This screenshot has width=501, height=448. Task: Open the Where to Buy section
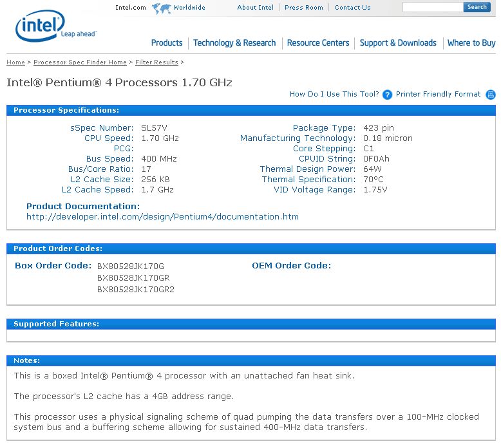point(471,43)
